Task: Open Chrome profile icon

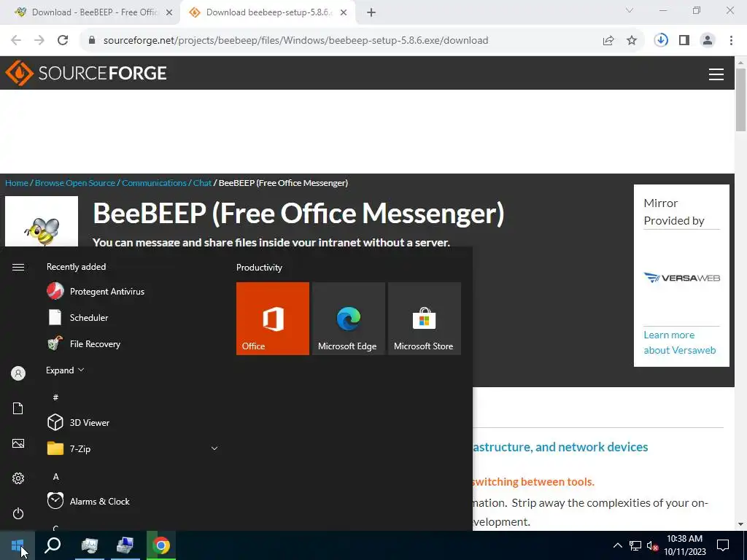Action: pos(708,41)
